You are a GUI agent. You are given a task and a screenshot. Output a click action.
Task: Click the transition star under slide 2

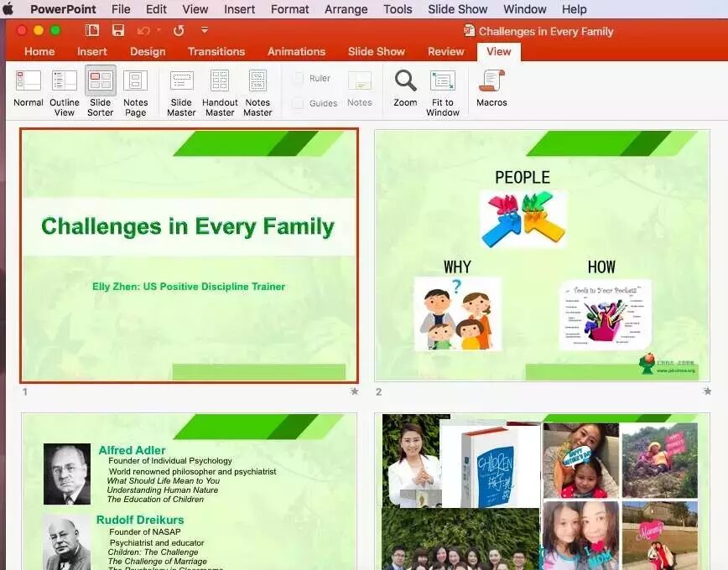[x=707, y=391]
